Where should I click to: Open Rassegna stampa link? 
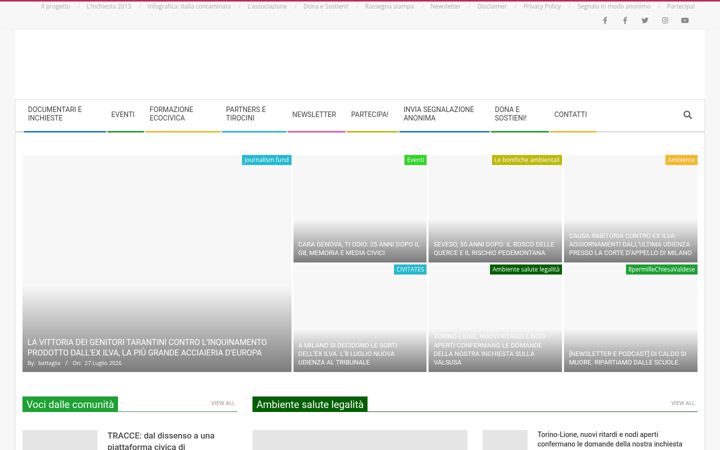pyautogui.click(x=389, y=6)
